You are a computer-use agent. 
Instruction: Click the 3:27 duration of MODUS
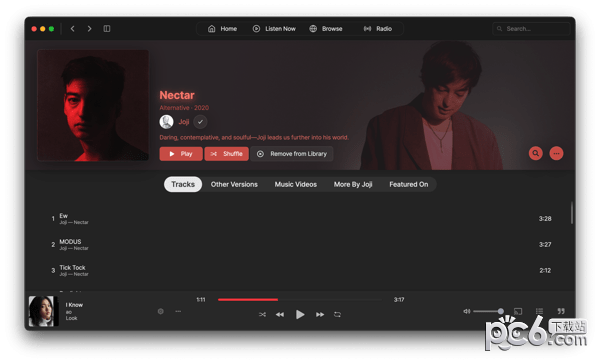click(545, 244)
